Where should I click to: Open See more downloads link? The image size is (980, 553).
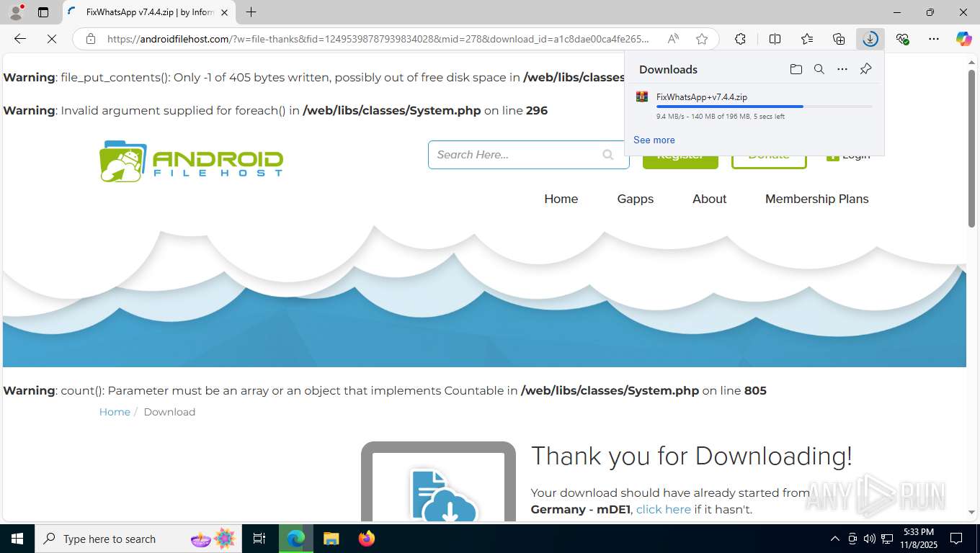coord(654,140)
